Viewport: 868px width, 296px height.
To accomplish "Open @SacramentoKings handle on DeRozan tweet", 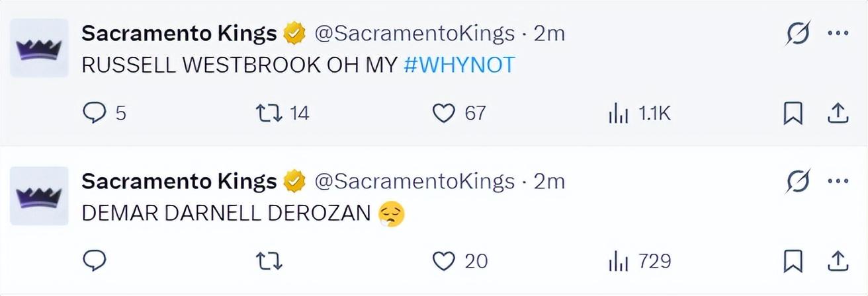I will [414, 181].
